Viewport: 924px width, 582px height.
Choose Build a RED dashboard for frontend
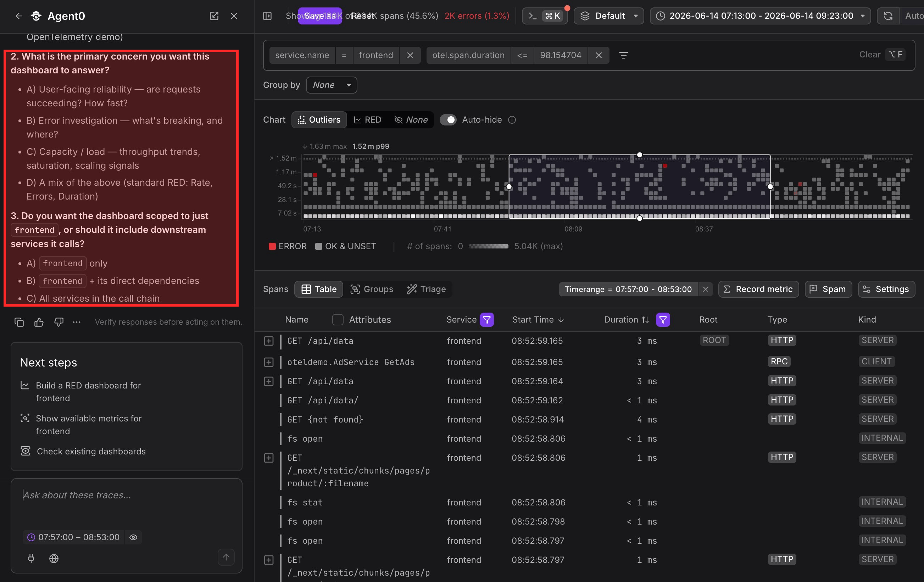coord(88,392)
